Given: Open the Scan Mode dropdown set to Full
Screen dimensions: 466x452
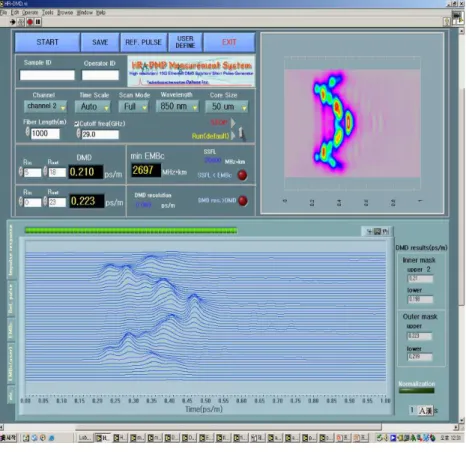Looking at the screenshot, I should 134,107.
